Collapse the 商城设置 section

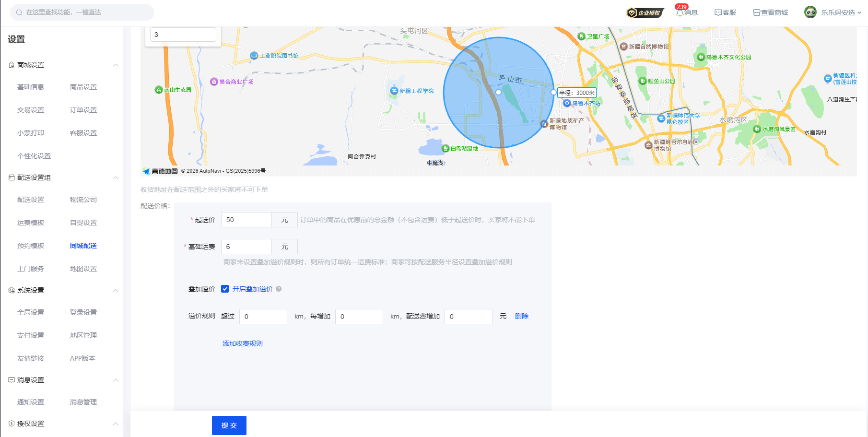116,65
